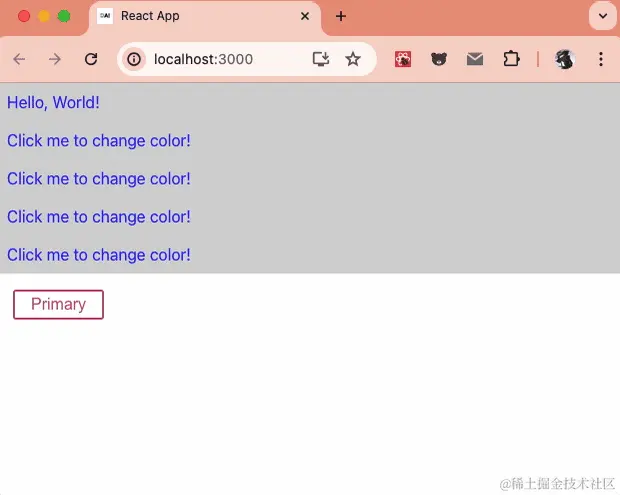View site information icon in address bar
This screenshot has width=620, height=495.
(134, 59)
